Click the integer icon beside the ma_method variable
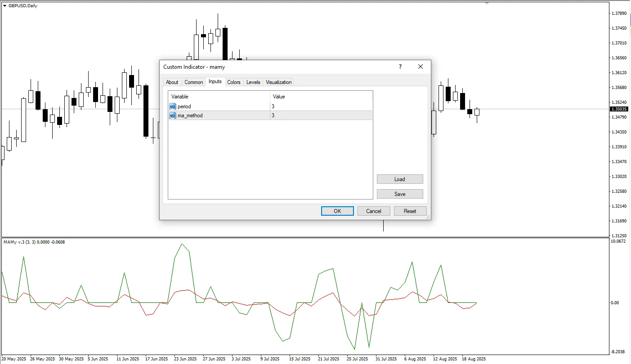 point(173,115)
